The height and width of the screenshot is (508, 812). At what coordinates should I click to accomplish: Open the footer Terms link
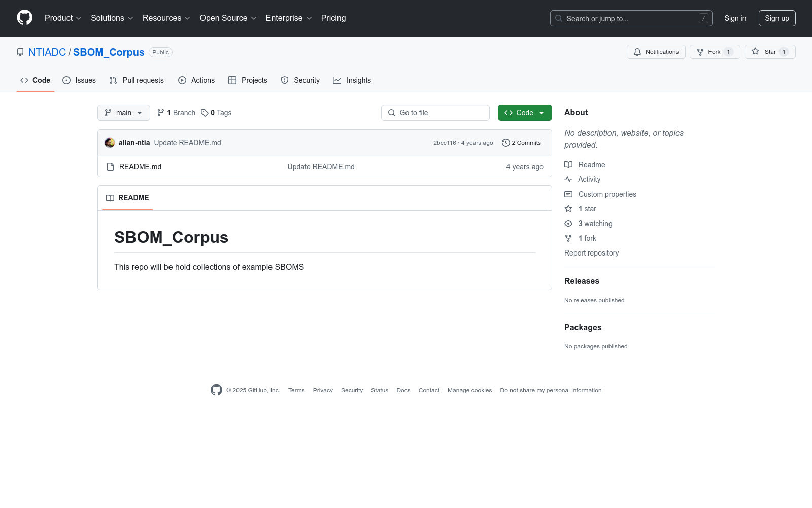(296, 390)
